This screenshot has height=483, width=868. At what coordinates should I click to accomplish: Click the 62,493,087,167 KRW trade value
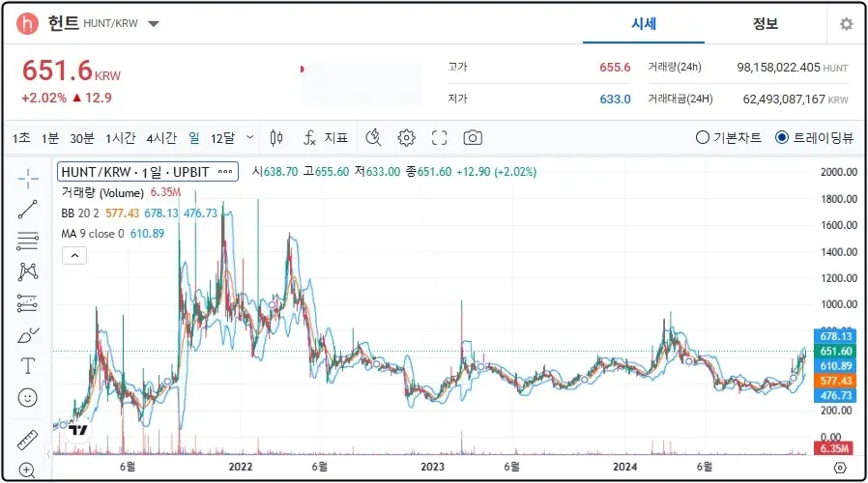pyautogui.click(x=795, y=99)
